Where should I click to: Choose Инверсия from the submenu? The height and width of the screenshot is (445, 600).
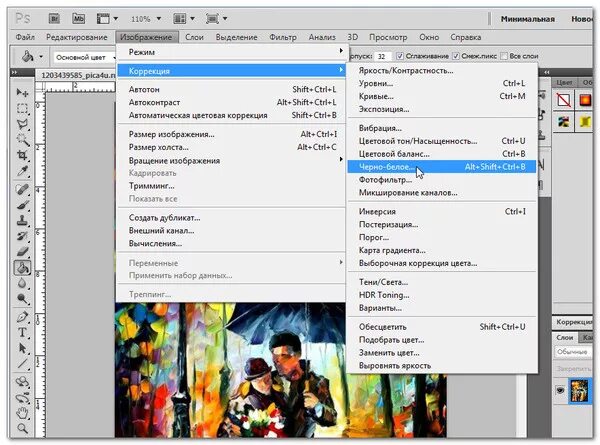(x=442, y=212)
